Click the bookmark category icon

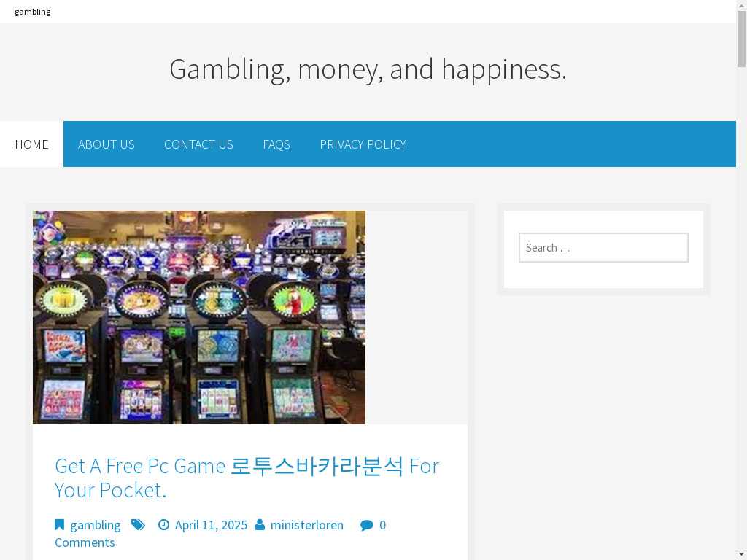pos(59,525)
